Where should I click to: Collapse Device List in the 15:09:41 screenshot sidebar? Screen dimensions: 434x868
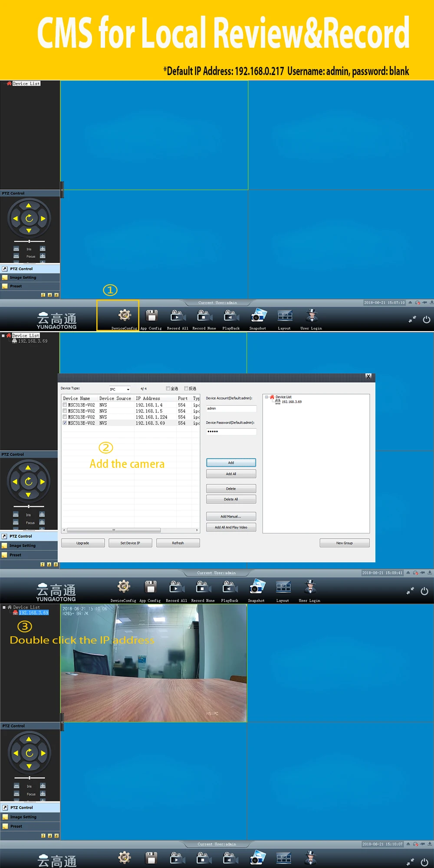point(3,335)
